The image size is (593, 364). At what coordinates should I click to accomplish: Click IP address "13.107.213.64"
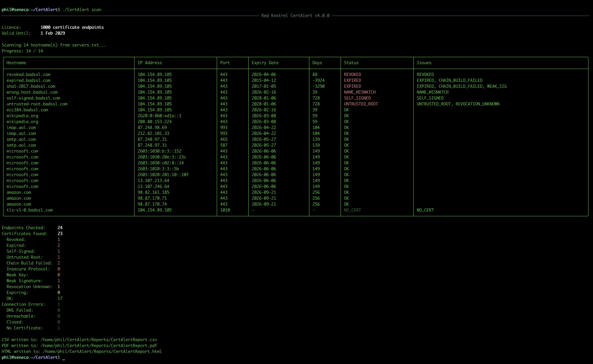click(153, 181)
